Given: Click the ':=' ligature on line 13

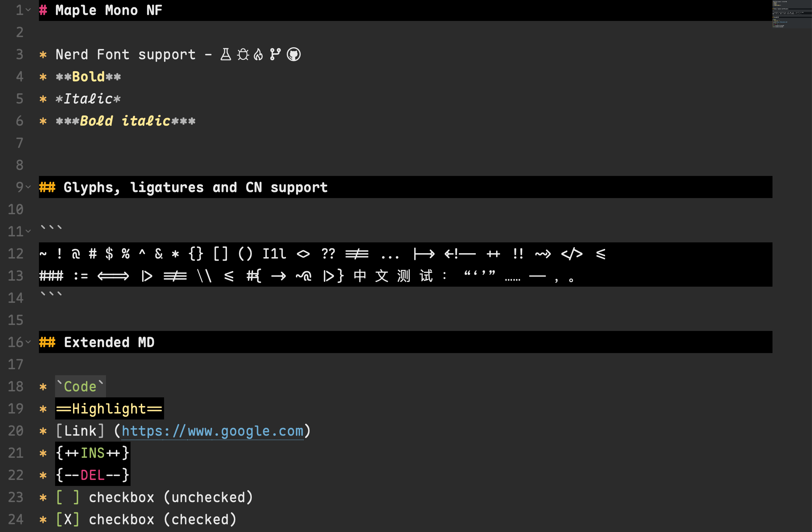Looking at the screenshot, I should (x=81, y=276).
